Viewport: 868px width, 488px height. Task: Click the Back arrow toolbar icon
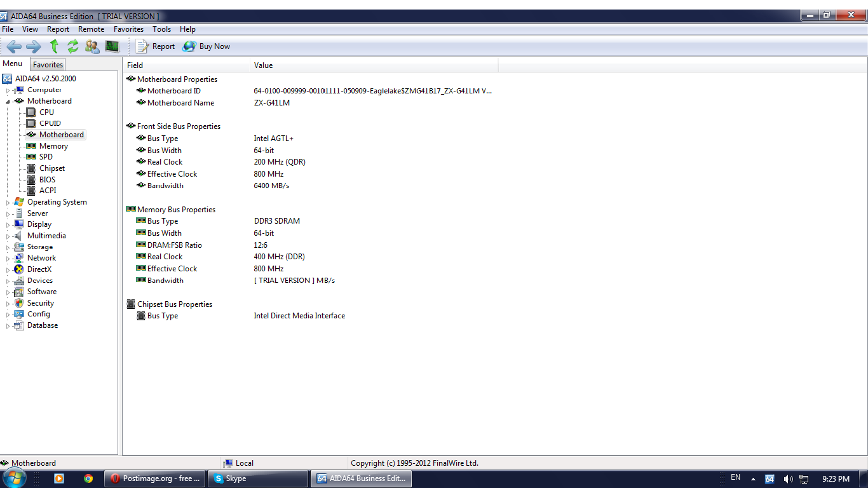pos(14,46)
